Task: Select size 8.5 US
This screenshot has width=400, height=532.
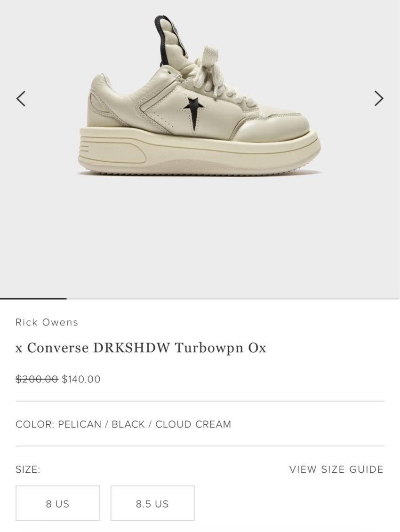Action: 152,503
